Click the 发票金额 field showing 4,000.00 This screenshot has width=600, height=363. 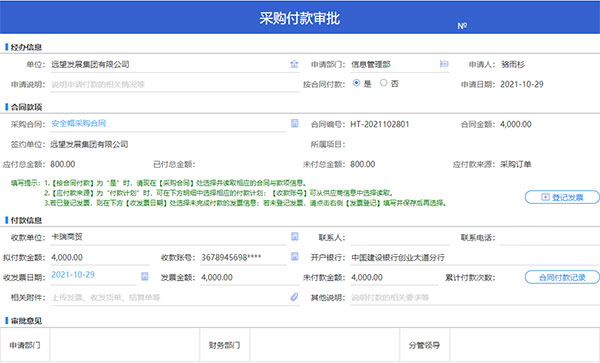click(249, 278)
